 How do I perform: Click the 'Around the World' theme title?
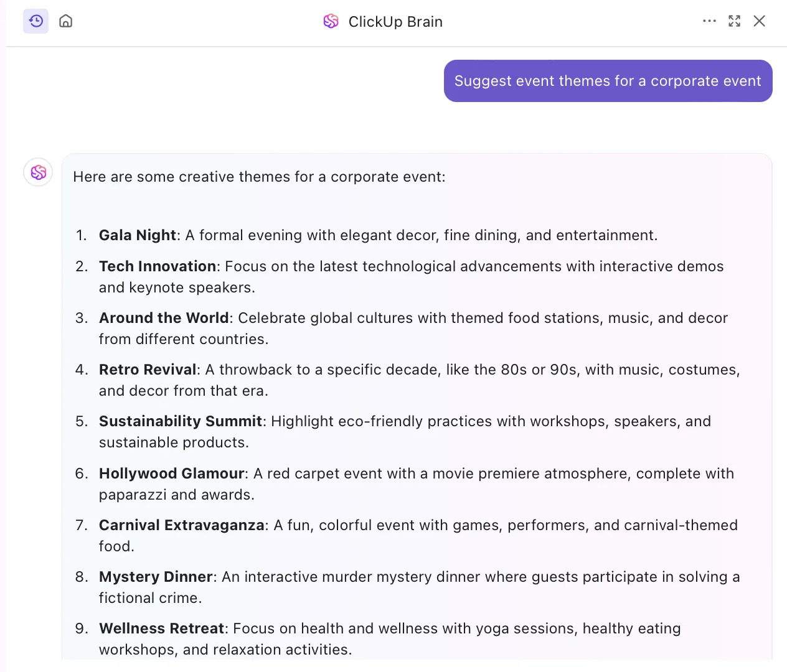164,318
